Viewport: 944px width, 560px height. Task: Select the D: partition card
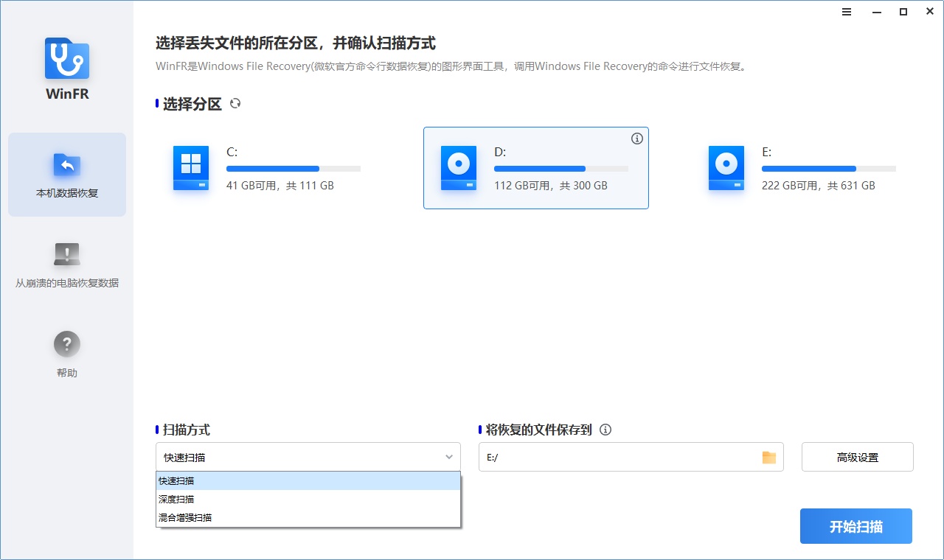click(x=536, y=168)
